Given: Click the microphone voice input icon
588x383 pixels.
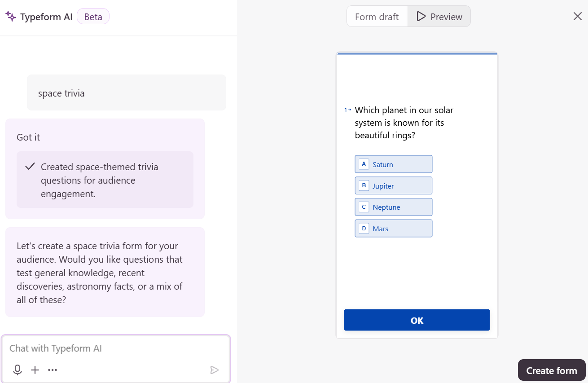Looking at the screenshot, I should pyautogui.click(x=18, y=370).
